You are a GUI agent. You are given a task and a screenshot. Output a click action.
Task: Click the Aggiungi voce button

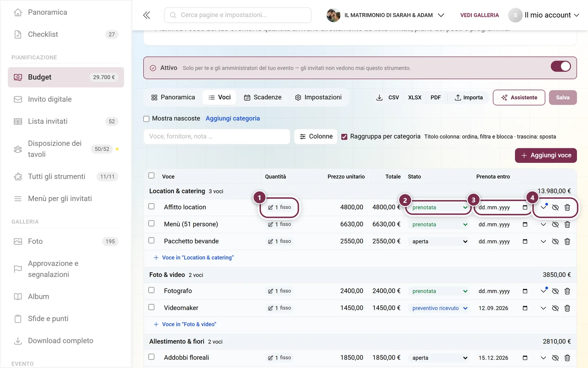(546, 155)
